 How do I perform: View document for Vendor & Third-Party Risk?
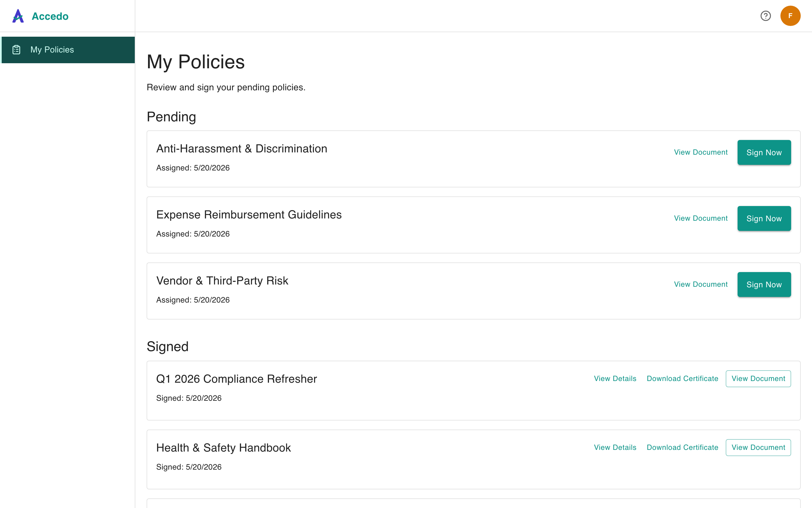[701, 284]
